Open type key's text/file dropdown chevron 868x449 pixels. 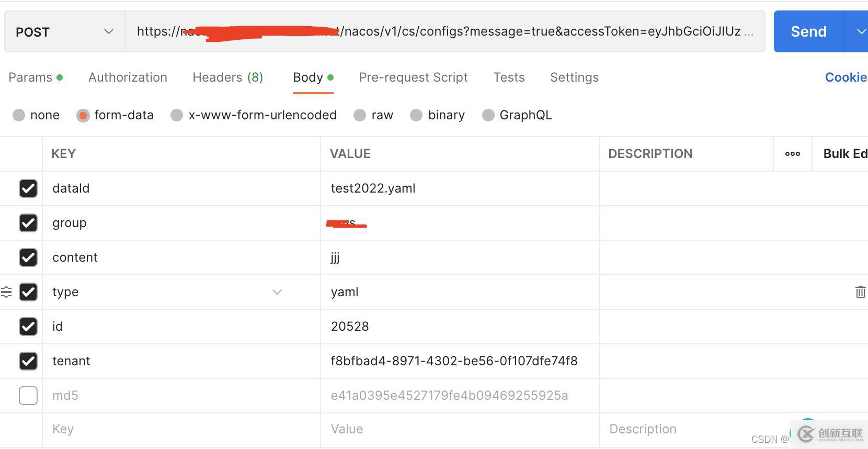(277, 292)
